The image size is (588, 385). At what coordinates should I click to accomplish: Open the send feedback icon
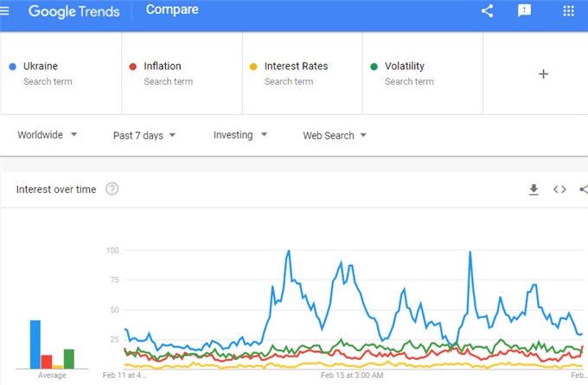point(524,11)
